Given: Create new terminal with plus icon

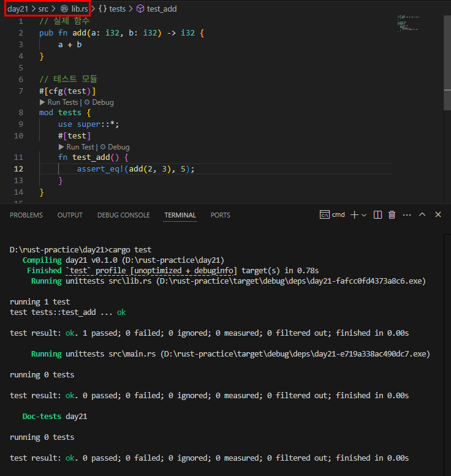Looking at the screenshot, I should click(354, 215).
